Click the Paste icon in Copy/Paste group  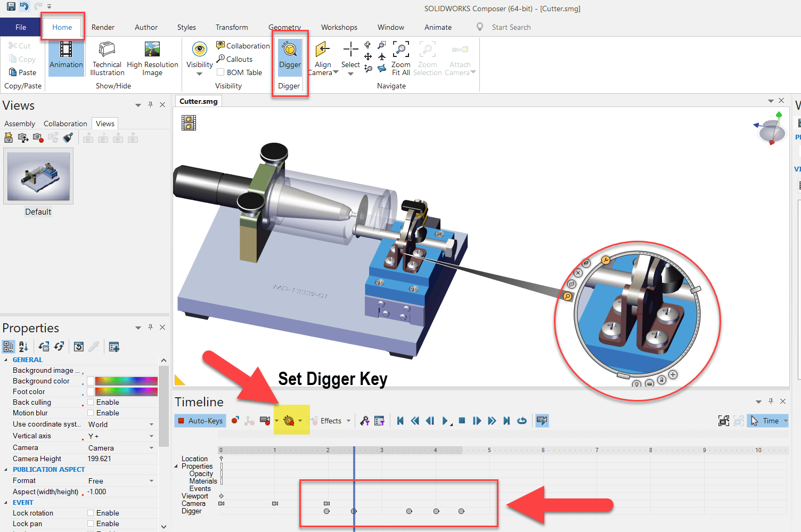pos(23,72)
